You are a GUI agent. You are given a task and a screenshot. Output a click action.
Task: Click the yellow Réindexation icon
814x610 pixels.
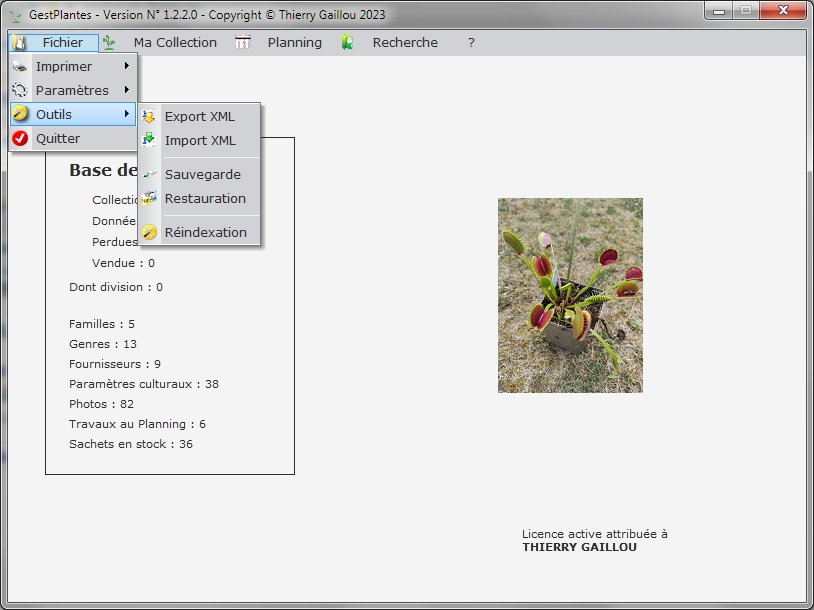point(149,232)
